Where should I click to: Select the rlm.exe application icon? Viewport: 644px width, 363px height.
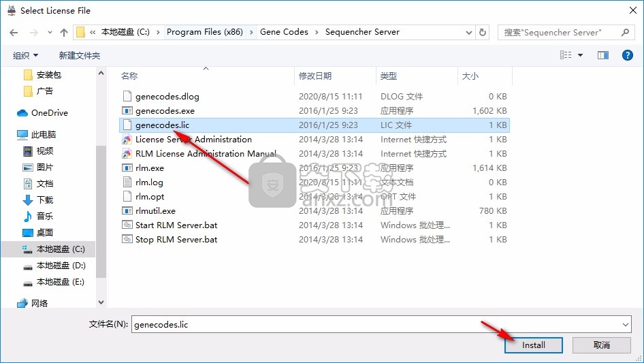pyautogui.click(x=127, y=168)
